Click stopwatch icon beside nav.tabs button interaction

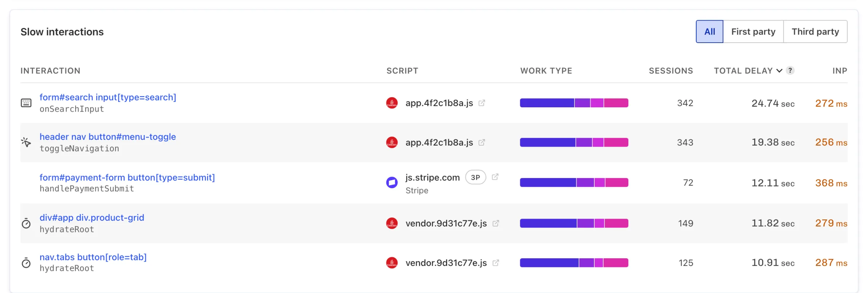point(26,263)
